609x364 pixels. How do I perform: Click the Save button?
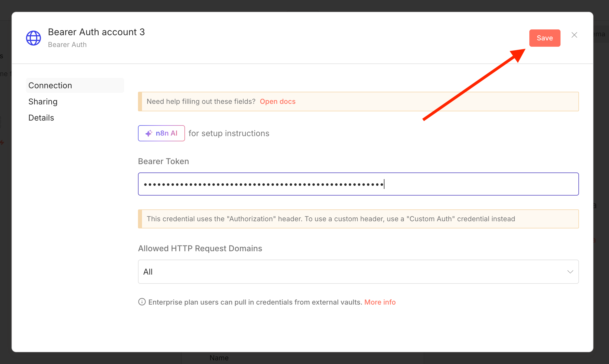[544, 38]
